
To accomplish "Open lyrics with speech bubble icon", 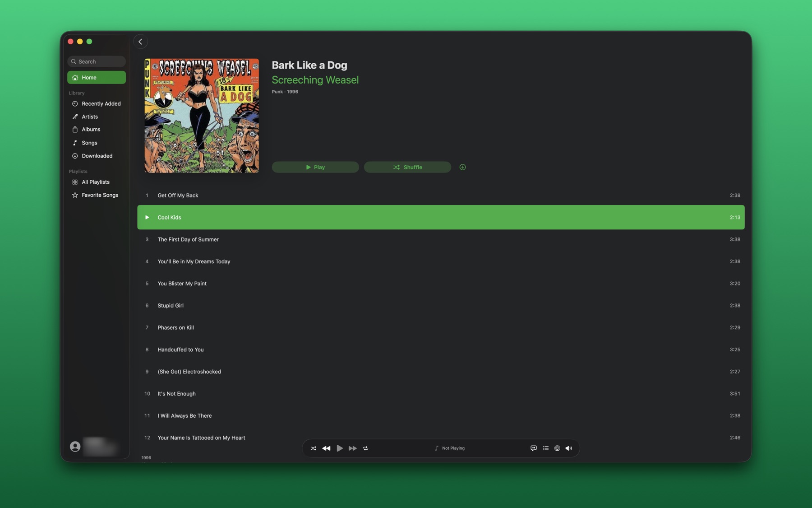I will (x=534, y=448).
